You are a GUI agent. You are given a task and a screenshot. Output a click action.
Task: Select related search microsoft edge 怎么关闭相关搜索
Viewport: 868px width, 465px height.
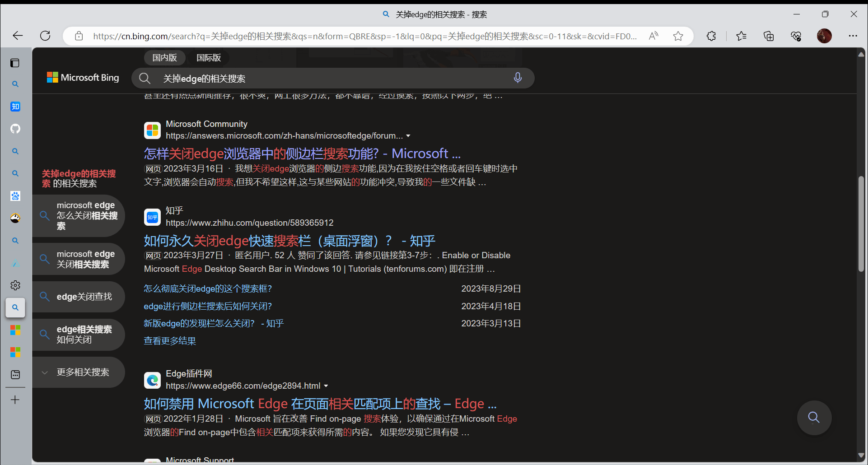pyautogui.click(x=79, y=216)
